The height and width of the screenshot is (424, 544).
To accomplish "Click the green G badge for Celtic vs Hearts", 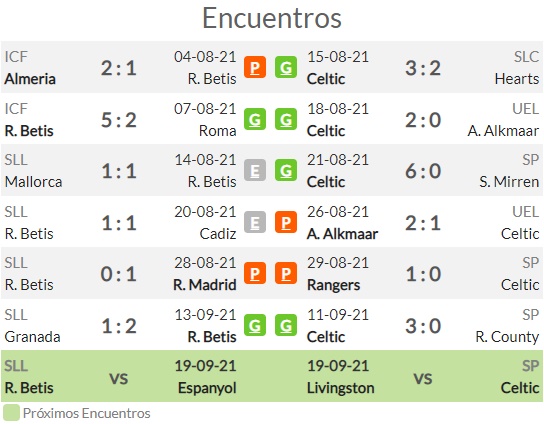I will coord(286,67).
